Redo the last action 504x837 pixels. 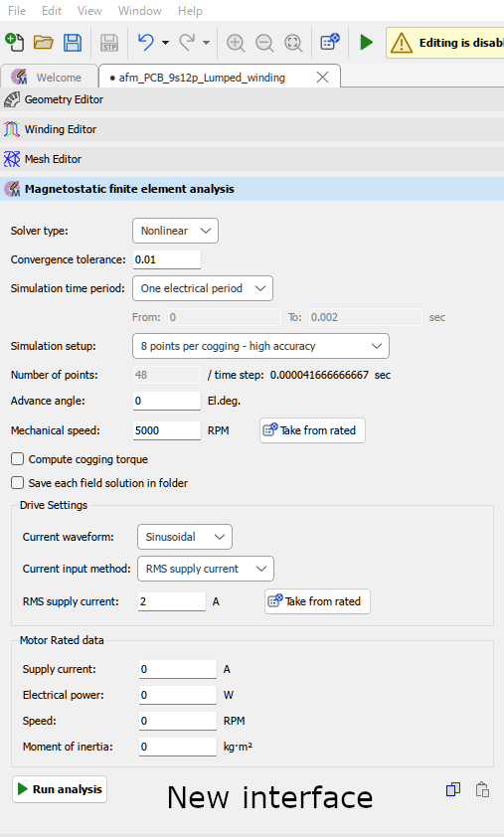187,42
